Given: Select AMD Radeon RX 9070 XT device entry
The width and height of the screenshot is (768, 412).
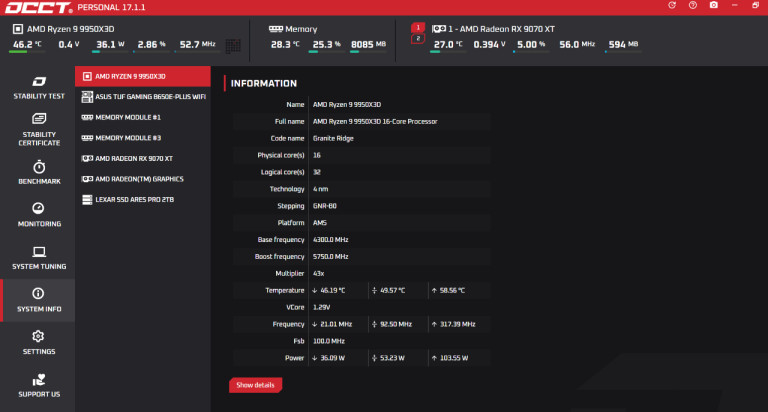Looking at the screenshot, I should coord(143,159).
